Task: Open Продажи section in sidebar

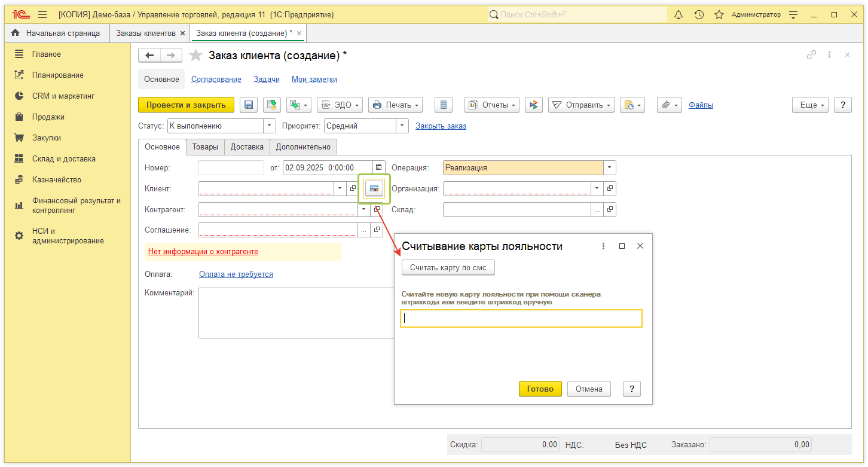Action: 48,117
